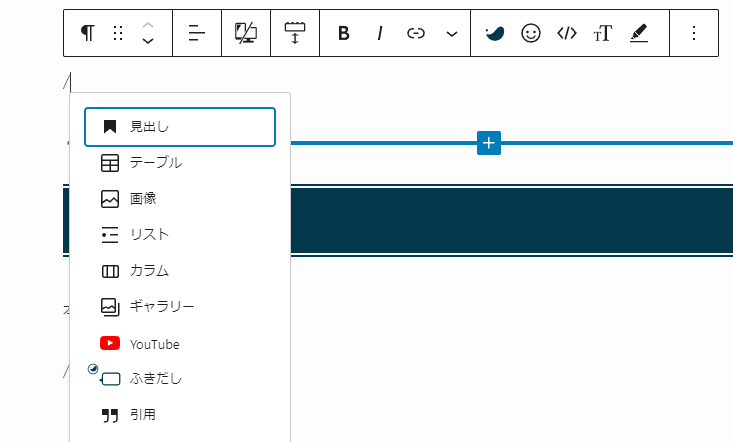733x442 pixels.
Task: Expand the more rich text controls chevron
Action: [452, 33]
